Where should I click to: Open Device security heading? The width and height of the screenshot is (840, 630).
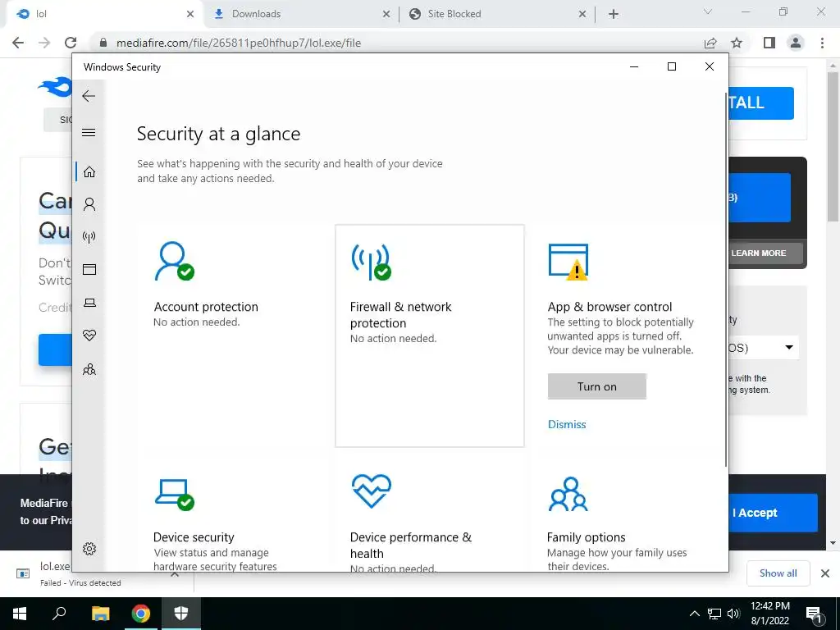pyautogui.click(x=194, y=537)
